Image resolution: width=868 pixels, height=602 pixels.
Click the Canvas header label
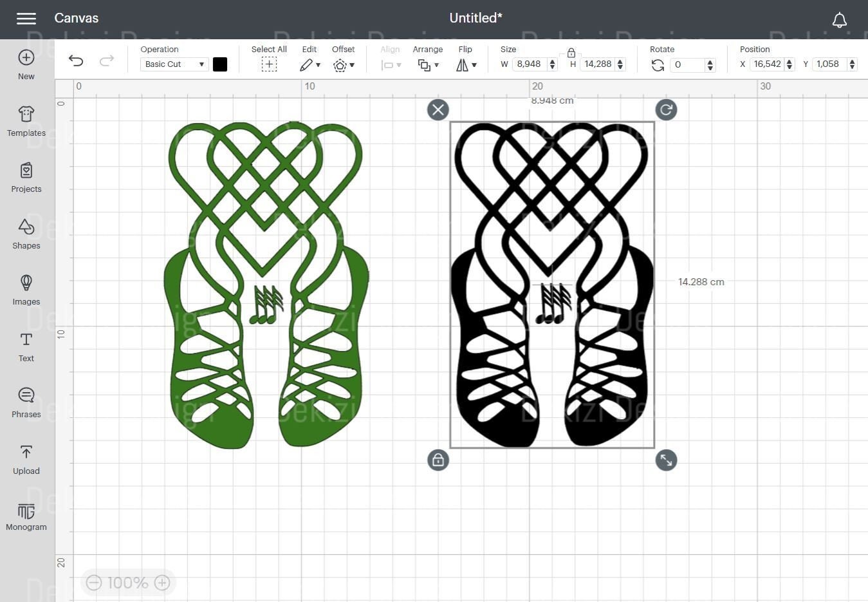click(77, 18)
